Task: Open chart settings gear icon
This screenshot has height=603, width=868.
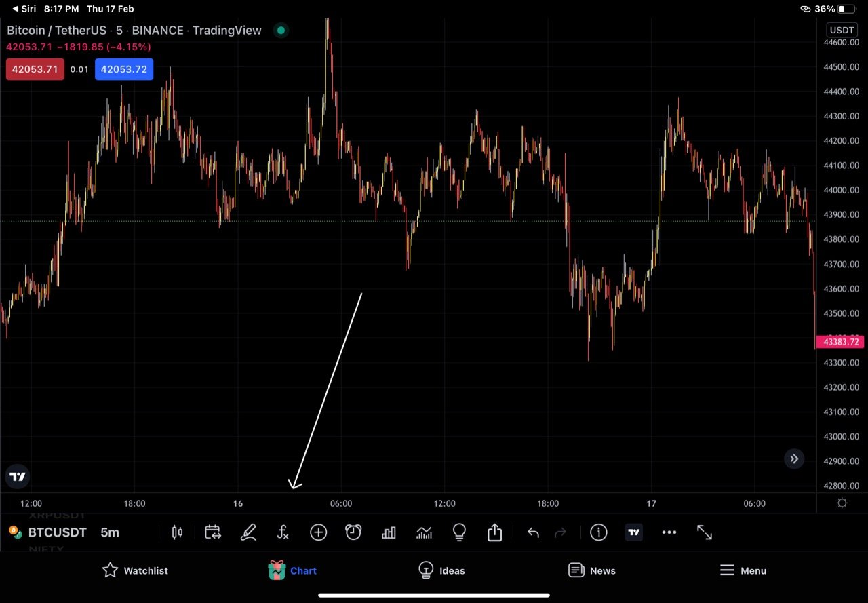Action: [x=842, y=503]
